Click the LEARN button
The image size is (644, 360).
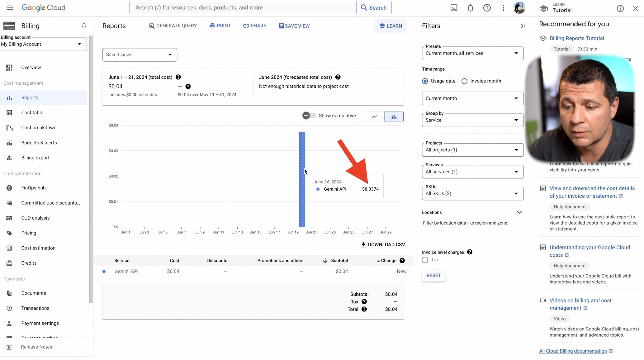[x=391, y=26]
